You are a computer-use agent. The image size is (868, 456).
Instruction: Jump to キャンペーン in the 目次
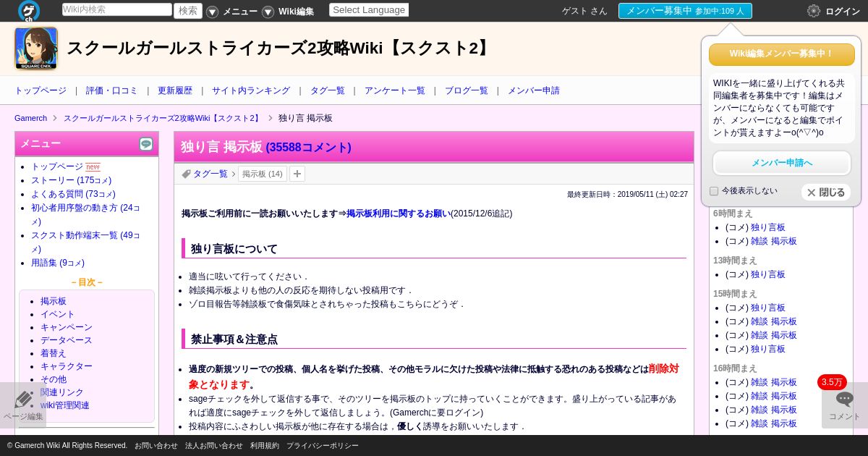tap(67, 327)
